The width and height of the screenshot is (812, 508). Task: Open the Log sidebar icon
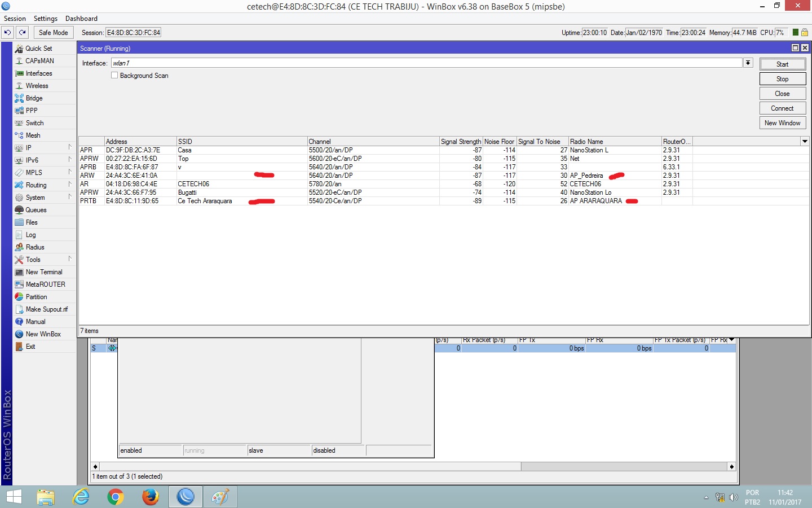point(19,235)
